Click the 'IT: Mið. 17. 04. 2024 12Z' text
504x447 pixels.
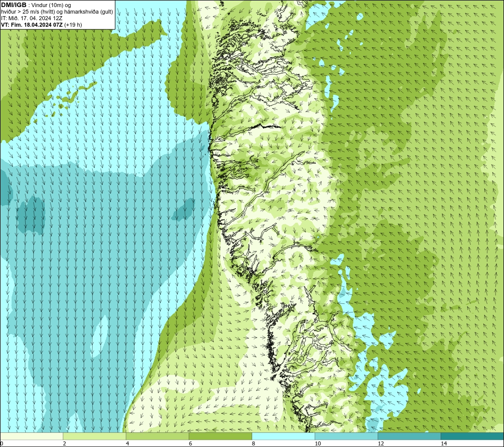pyautogui.click(x=31, y=18)
